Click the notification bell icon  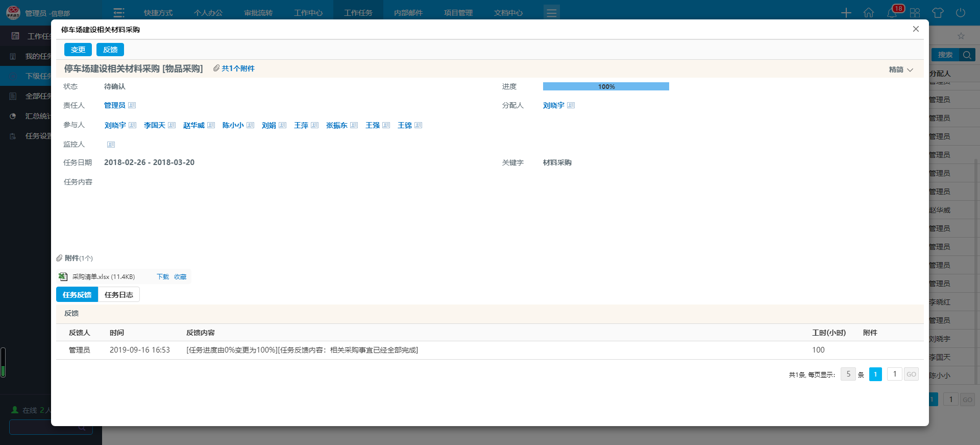[x=892, y=13]
